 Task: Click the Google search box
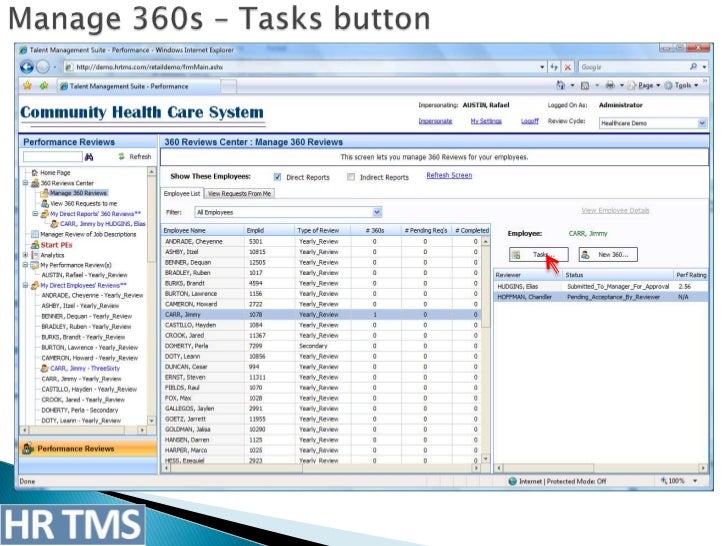(634, 67)
